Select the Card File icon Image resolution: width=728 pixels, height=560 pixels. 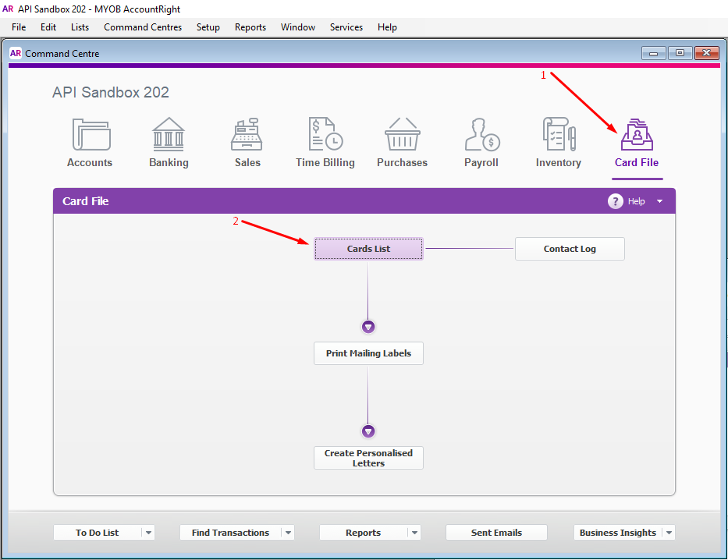point(637,135)
